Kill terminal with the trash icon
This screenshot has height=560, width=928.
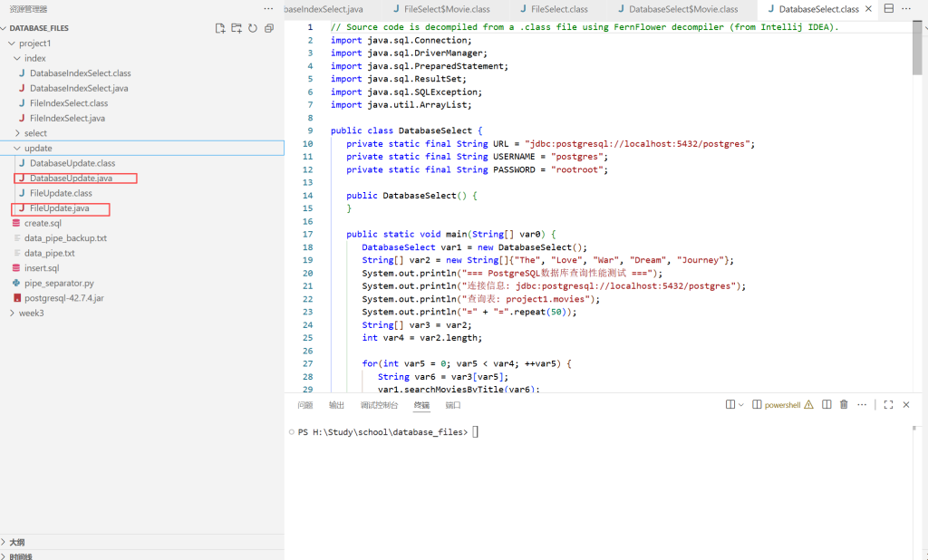[844, 405]
